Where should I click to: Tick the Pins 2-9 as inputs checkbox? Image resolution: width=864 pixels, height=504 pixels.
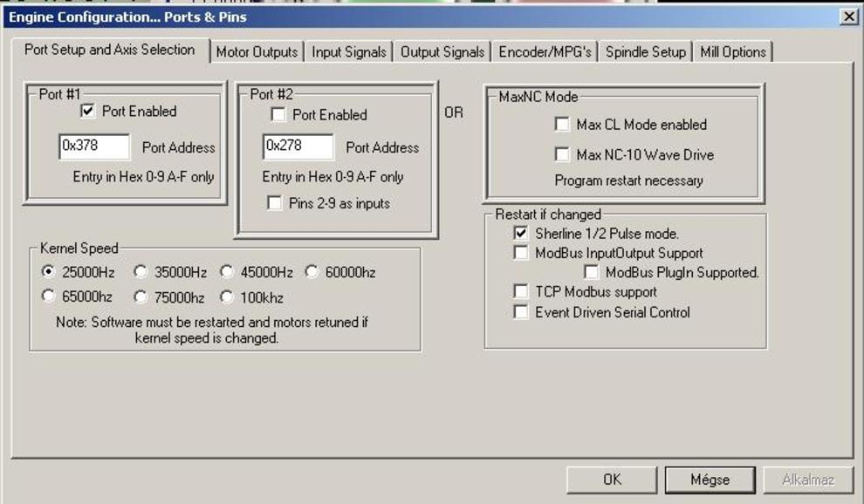pyautogui.click(x=275, y=204)
